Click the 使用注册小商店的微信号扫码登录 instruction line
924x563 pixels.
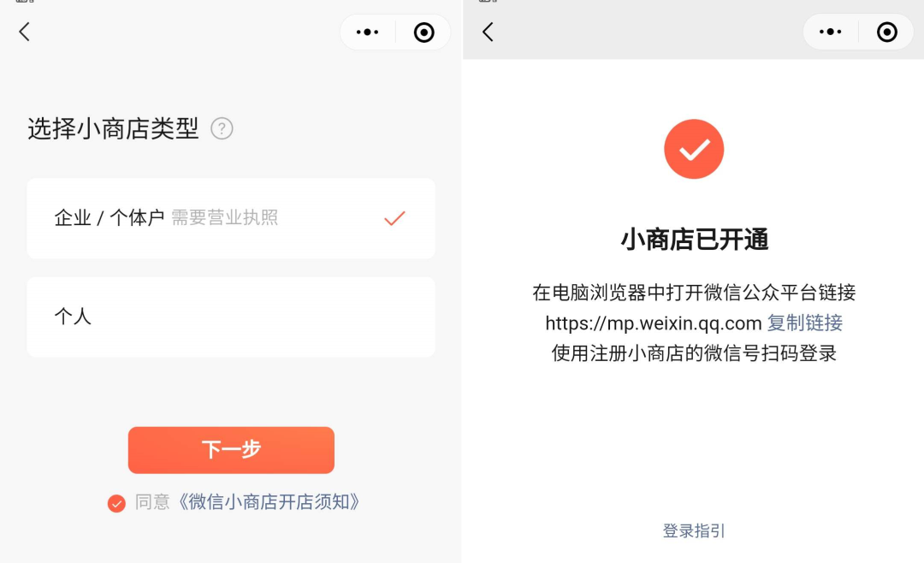(694, 353)
